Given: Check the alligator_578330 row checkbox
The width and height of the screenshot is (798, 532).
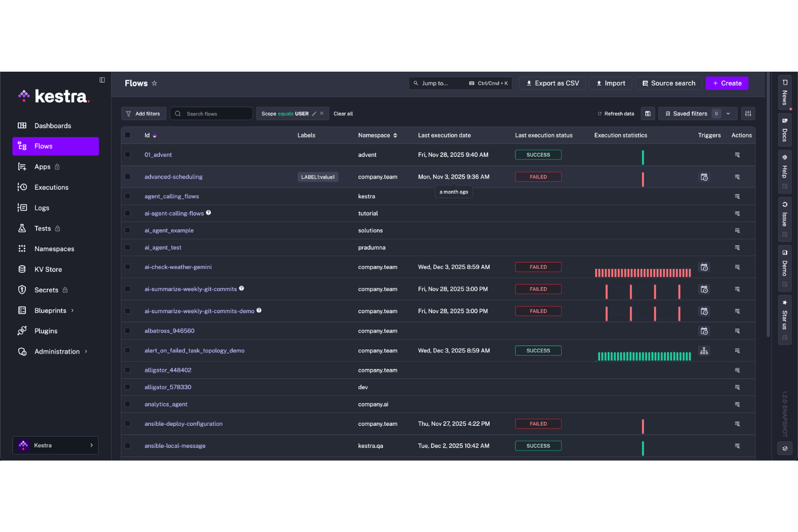Looking at the screenshot, I should tap(128, 387).
